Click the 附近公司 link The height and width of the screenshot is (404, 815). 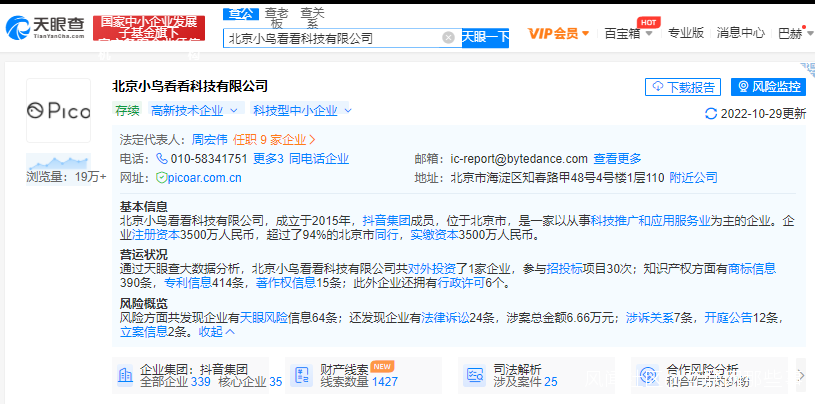693,178
